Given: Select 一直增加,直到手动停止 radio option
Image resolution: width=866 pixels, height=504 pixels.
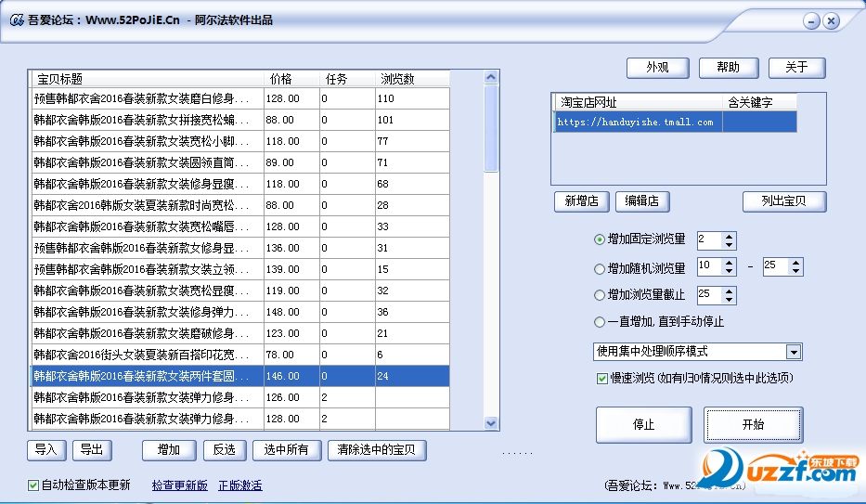Looking at the screenshot, I should (600, 322).
